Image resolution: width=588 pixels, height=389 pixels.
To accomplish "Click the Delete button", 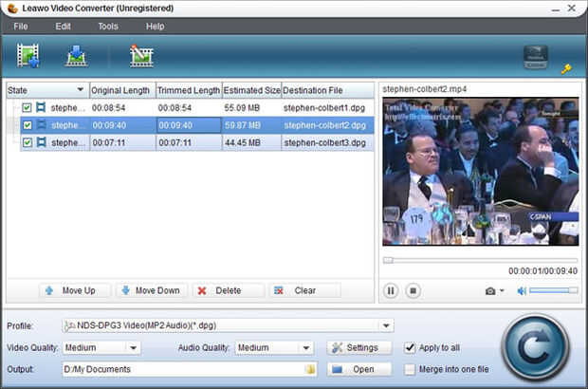I will pos(229,290).
